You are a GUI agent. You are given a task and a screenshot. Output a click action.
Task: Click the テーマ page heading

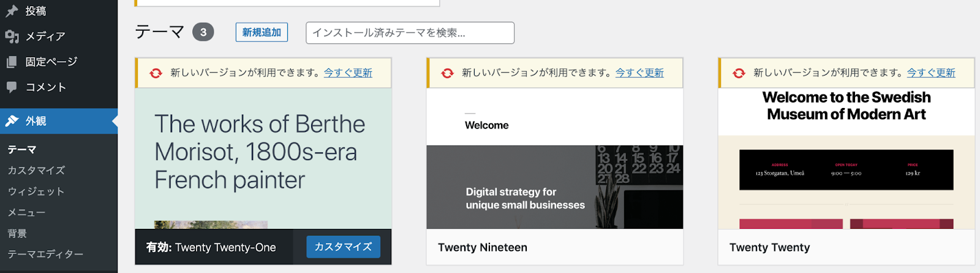[159, 32]
